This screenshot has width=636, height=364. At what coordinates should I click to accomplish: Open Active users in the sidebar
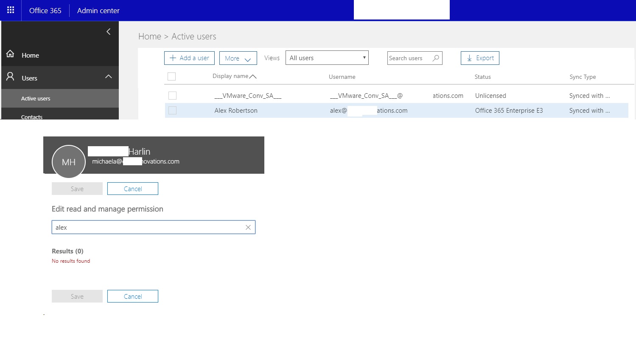pyautogui.click(x=36, y=98)
